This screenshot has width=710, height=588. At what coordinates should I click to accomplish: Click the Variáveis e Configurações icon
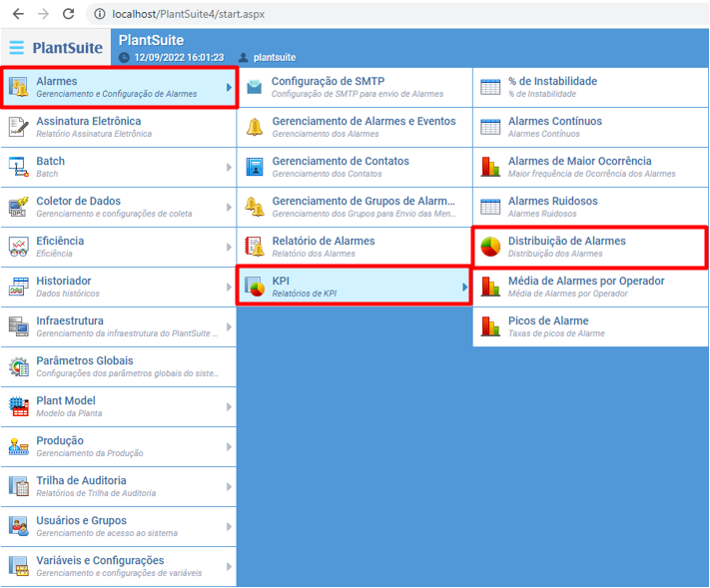pos(19,566)
